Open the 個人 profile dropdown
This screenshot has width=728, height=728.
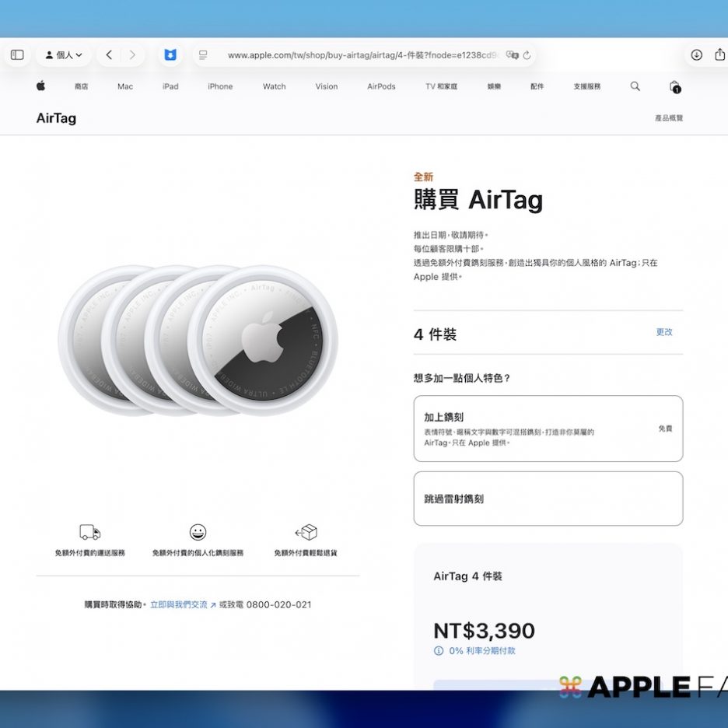63,55
